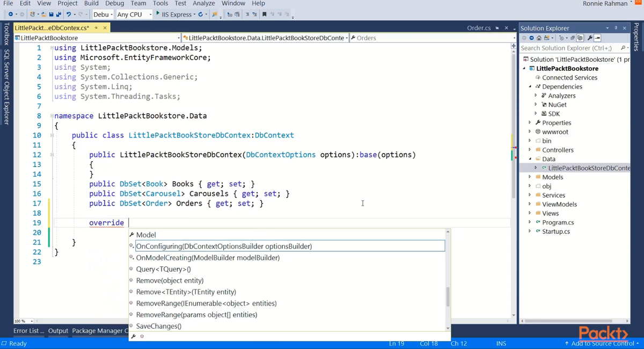Click the filter wrench icon below completion list
The height and width of the screenshot is (349, 644).
tap(133, 337)
